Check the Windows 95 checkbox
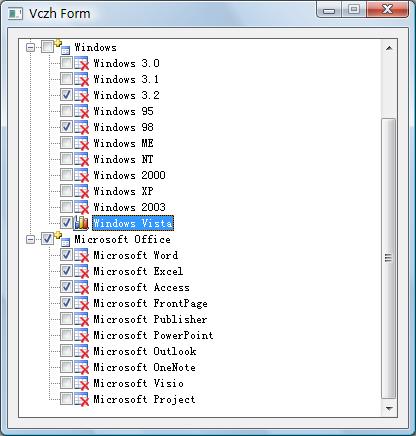The height and width of the screenshot is (436, 416). click(x=66, y=110)
